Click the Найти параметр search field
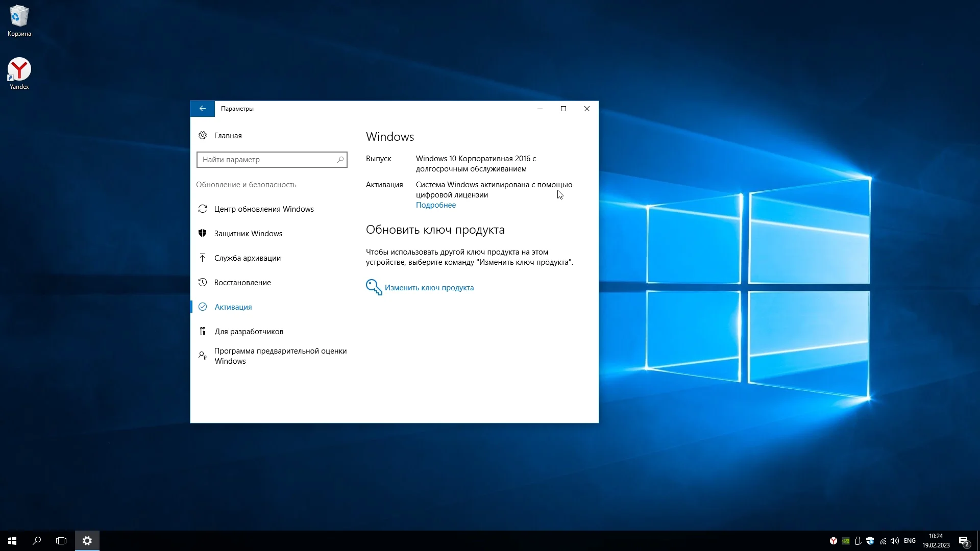 pyautogui.click(x=265, y=160)
